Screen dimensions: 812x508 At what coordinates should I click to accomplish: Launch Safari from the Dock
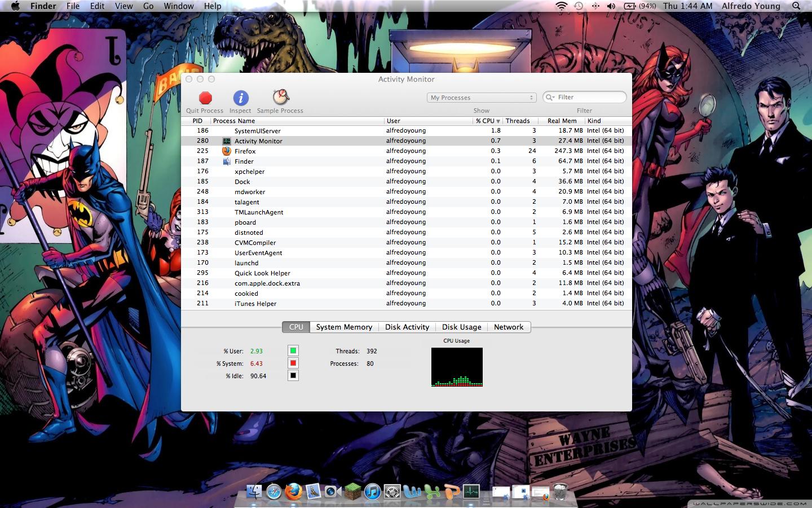(x=274, y=492)
